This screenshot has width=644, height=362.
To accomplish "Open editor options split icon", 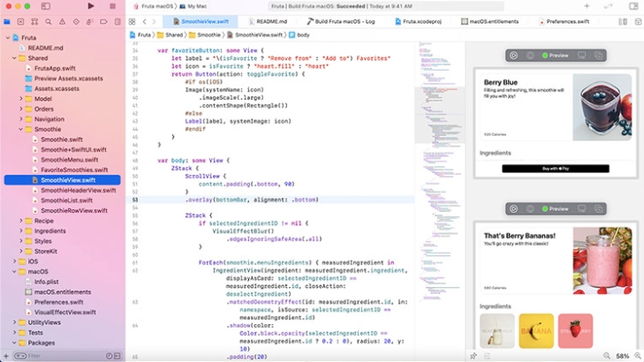I will coord(623,22).
